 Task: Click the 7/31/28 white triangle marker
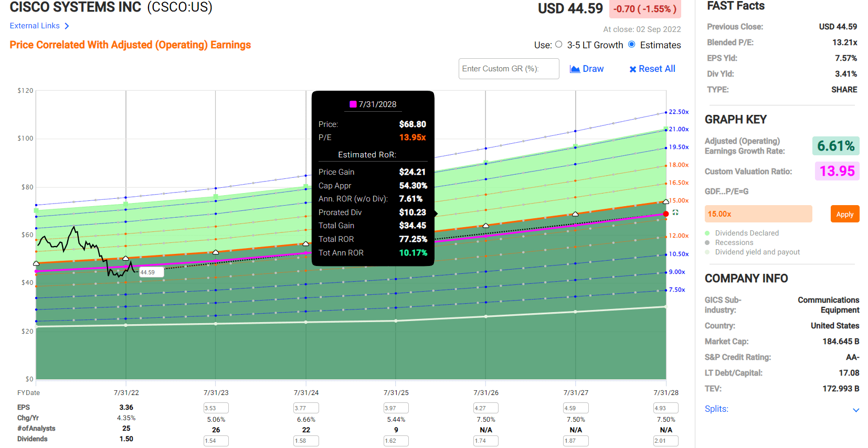tap(666, 201)
